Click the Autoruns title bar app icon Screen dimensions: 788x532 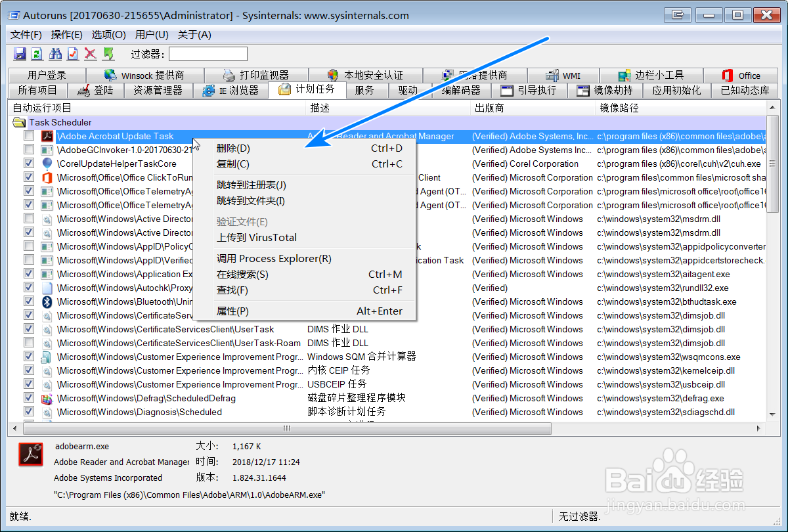coord(12,15)
